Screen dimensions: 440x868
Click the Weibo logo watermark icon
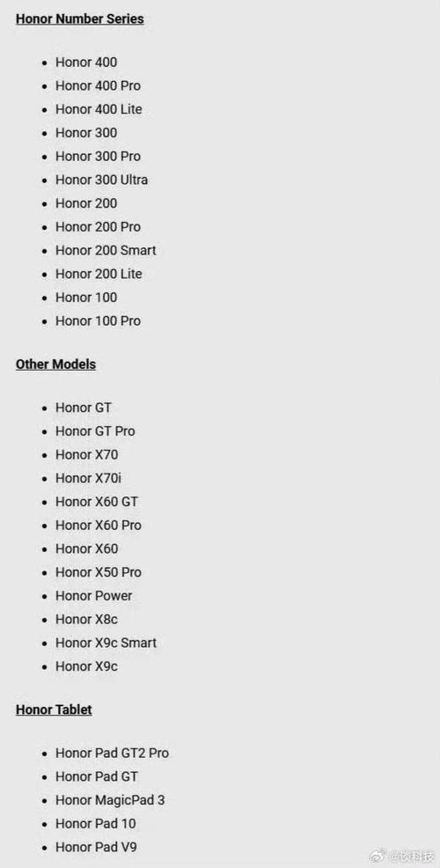(379, 857)
